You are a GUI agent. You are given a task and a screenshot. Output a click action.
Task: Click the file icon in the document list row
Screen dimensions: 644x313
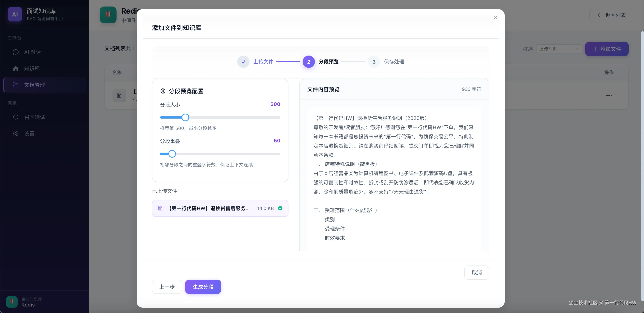(x=119, y=95)
